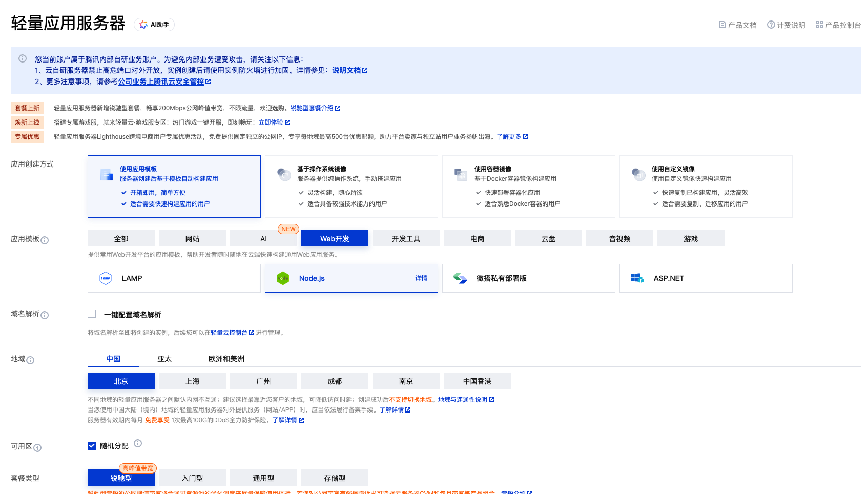
Task: Switch to 全部 template tab
Action: click(x=121, y=238)
